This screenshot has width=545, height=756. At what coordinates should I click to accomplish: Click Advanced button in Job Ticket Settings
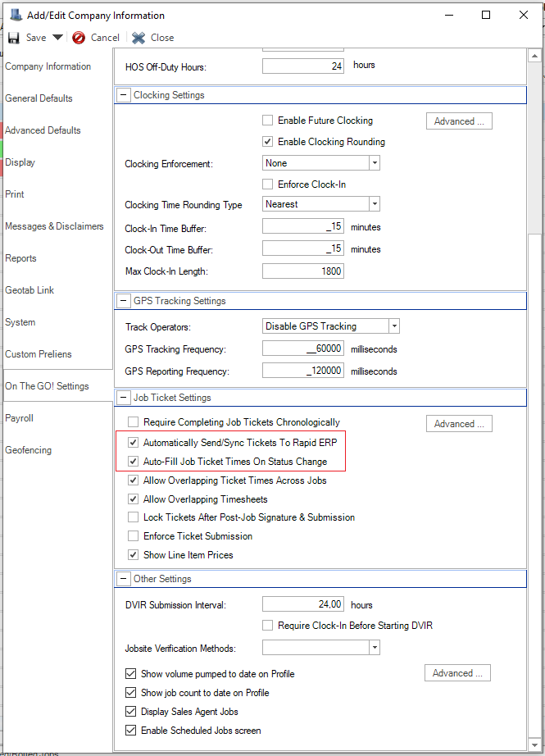click(x=459, y=424)
